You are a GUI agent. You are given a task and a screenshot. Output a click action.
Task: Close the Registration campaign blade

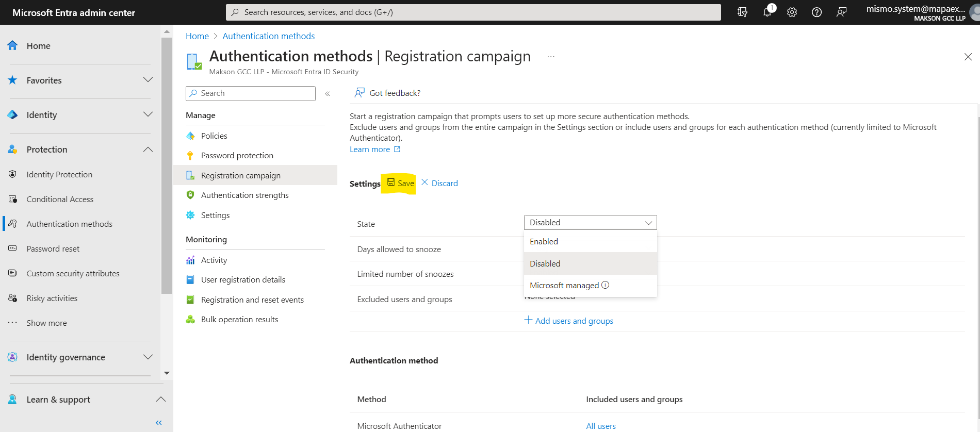click(x=968, y=57)
